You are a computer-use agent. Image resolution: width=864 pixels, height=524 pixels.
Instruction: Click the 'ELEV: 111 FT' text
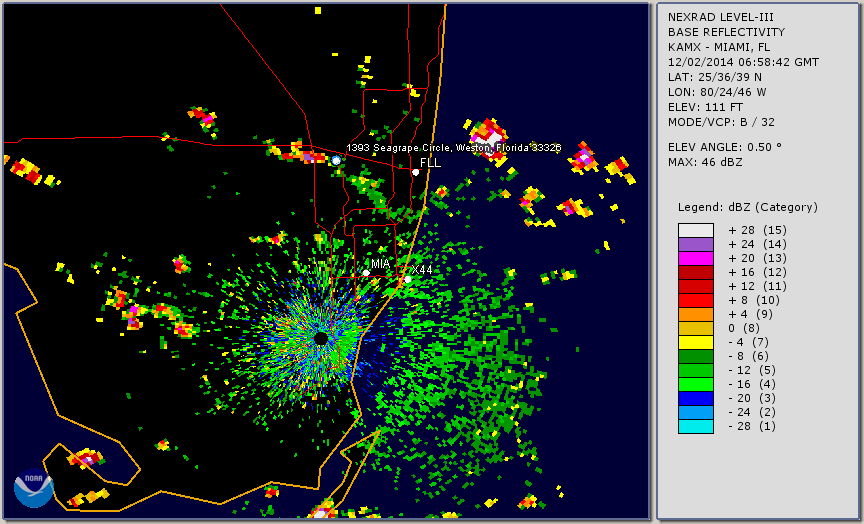coord(705,107)
